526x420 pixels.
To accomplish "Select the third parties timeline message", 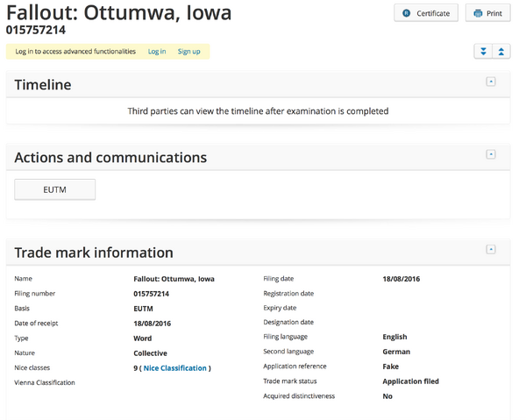I will [x=258, y=111].
